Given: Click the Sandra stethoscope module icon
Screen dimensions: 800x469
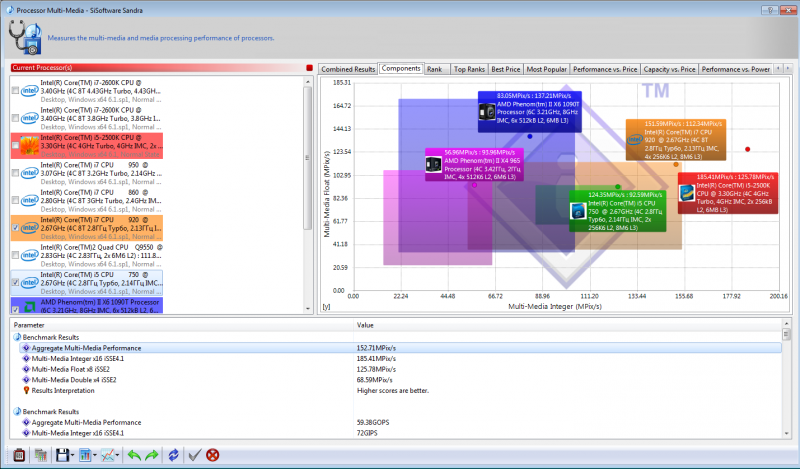Looking at the screenshot, I should [x=25, y=37].
